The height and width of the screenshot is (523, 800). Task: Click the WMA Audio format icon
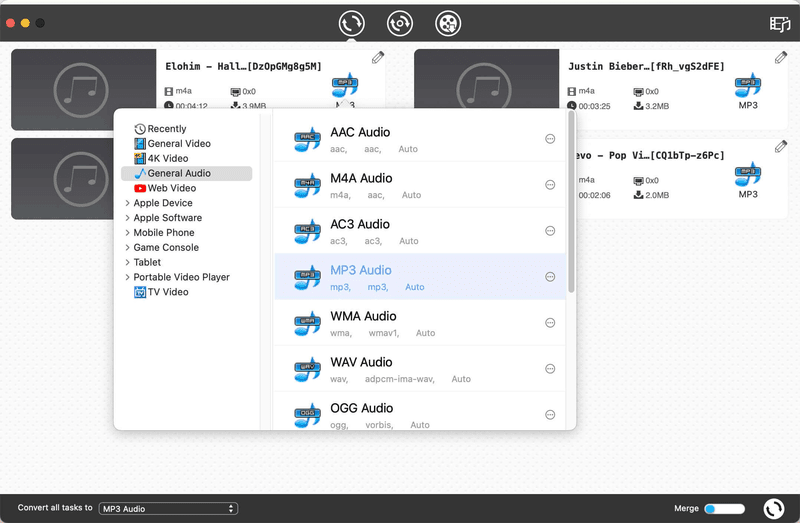[x=307, y=323]
